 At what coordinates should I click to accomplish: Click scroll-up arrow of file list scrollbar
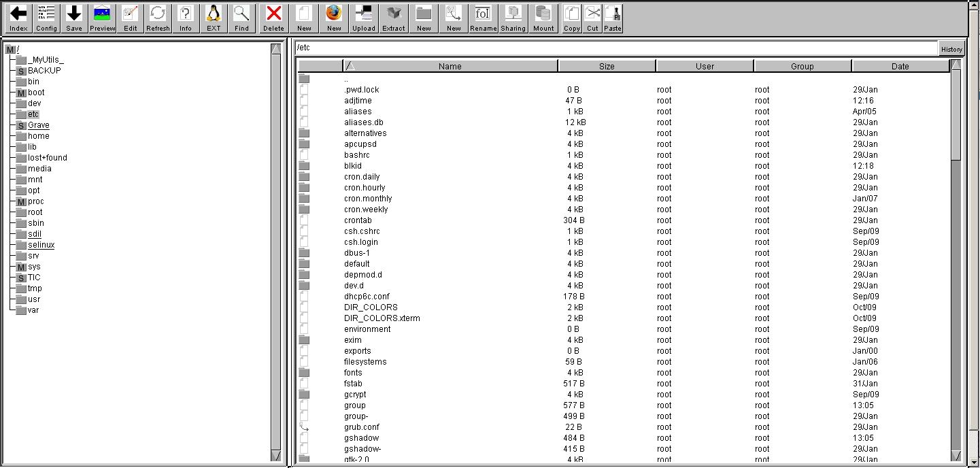pos(956,64)
